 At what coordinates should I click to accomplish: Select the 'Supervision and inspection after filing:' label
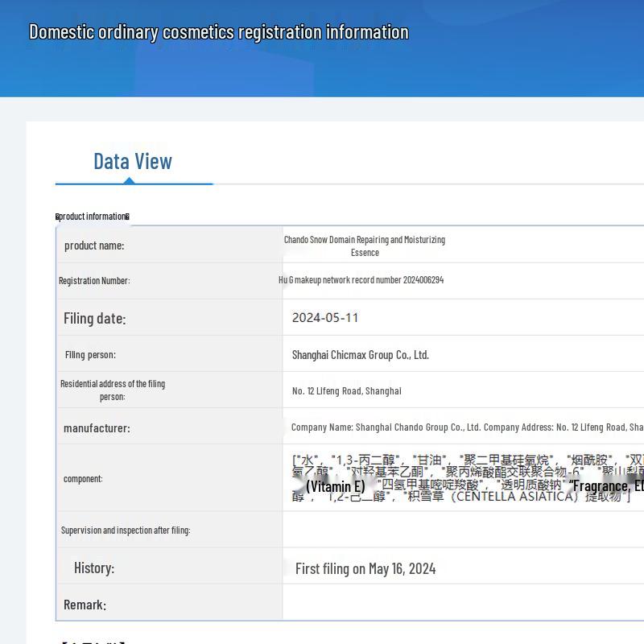coord(126,530)
